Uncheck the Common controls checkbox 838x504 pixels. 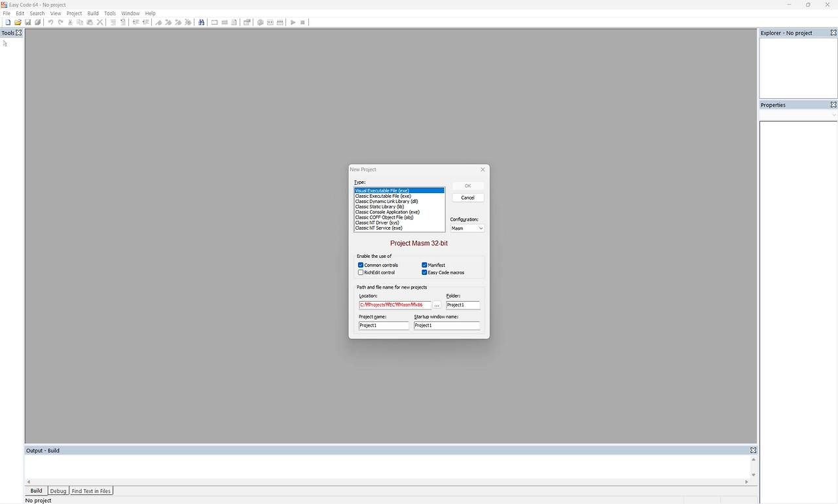361,265
